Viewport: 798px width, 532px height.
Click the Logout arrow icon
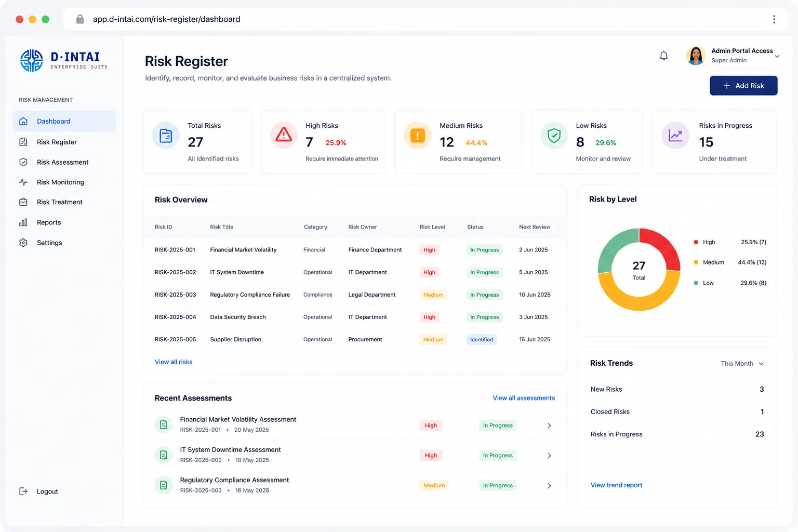(23, 491)
